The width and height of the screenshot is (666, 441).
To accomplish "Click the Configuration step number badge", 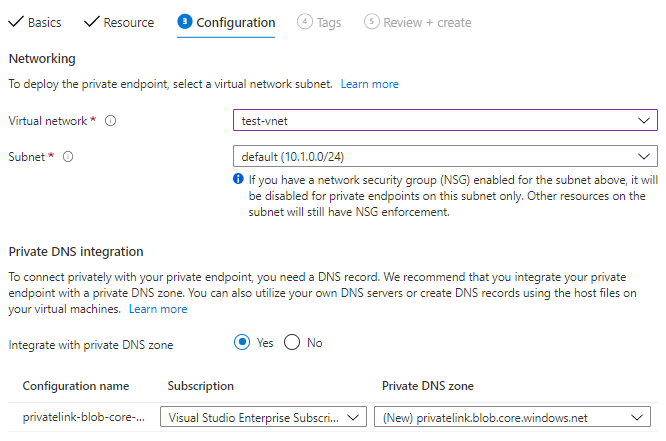I will [184, 22].
